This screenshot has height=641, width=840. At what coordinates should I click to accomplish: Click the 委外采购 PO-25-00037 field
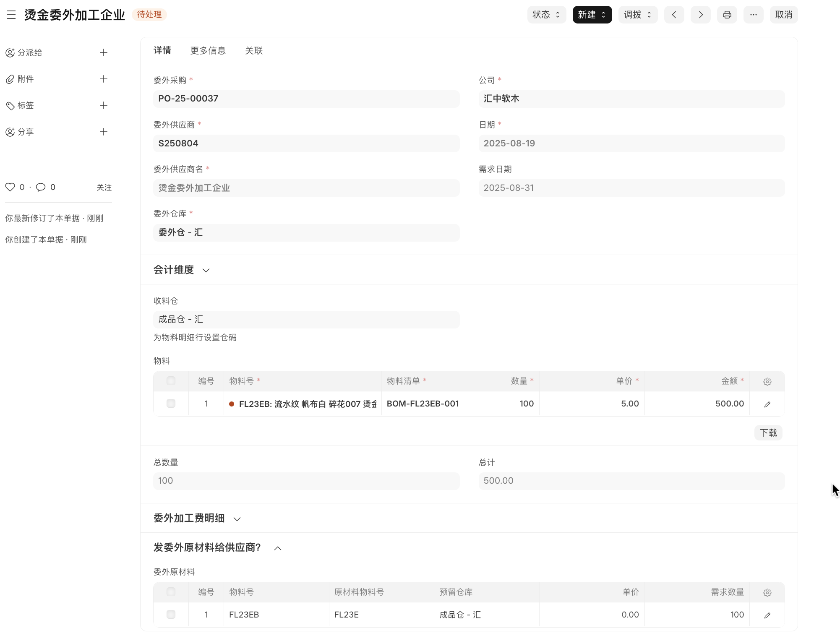coord(306,99)
